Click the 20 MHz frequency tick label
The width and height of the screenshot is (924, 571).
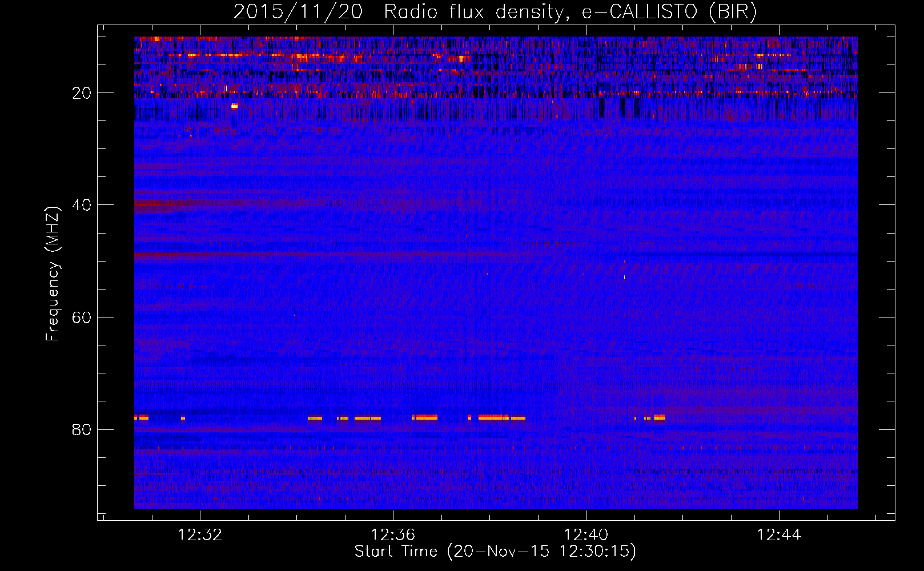(82, 93)
